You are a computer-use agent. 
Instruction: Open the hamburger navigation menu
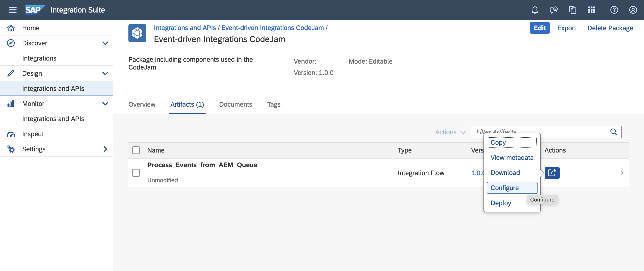coord(13,10)
